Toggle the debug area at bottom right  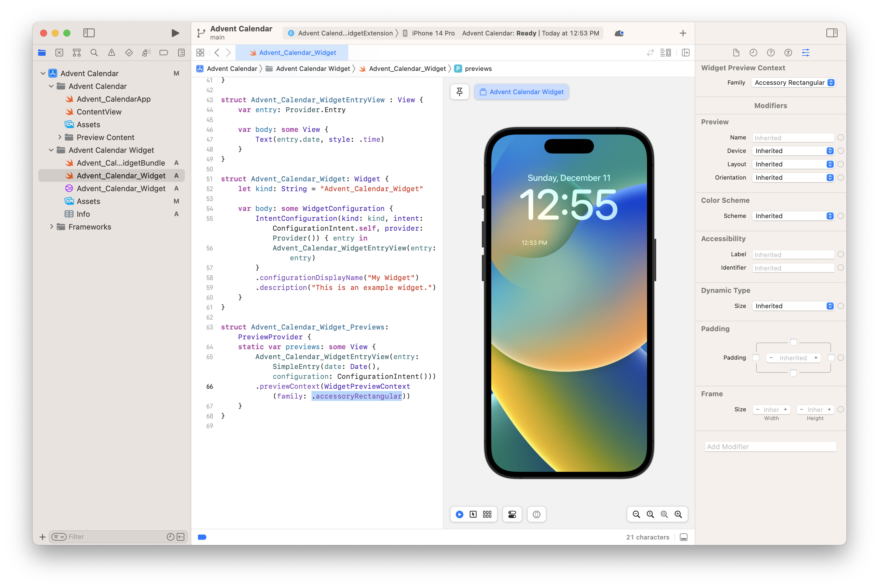(684, 537)
